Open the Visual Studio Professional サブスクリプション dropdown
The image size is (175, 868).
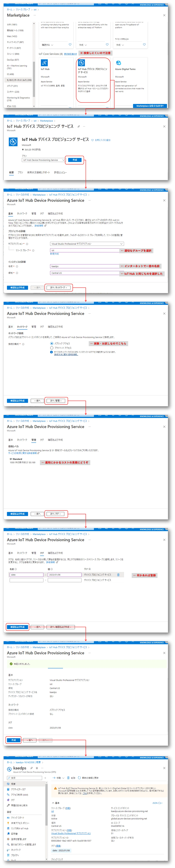(x=87, y=244)
